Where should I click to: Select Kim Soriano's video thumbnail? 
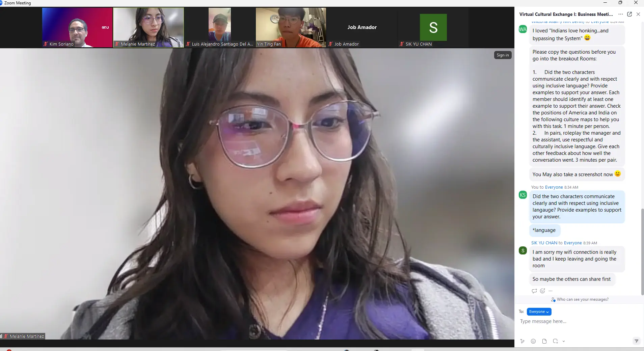point(77,27)
